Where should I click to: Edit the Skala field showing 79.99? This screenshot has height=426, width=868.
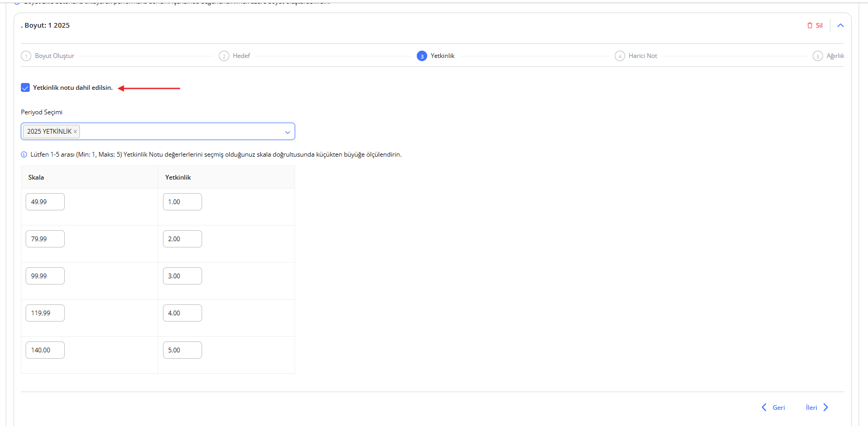point(45,239)
